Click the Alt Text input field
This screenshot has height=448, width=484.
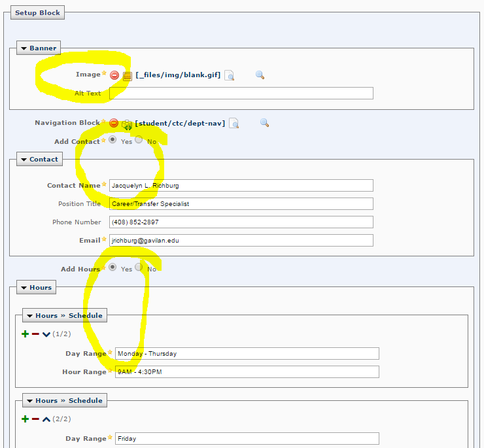241,94
